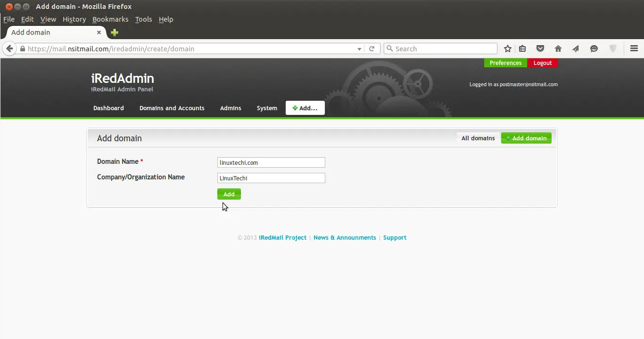Image resolution: width=644 pixels, height=339 pixels.
Task: Submit form with green Add button
Action: 229,194
